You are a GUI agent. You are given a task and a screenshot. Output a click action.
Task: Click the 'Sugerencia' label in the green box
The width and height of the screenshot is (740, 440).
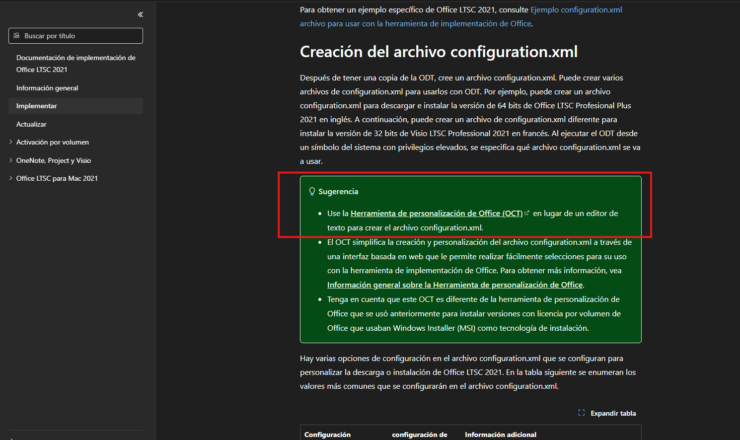(x=338, y=192)
